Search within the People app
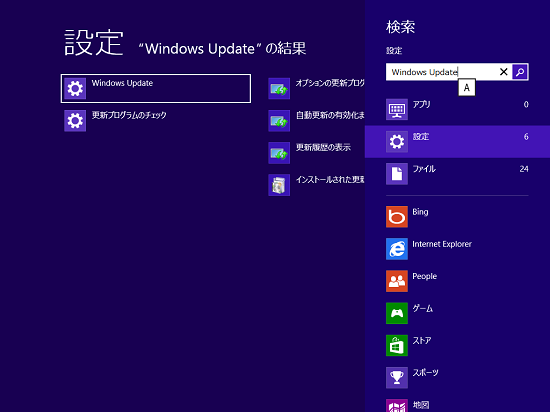 tap(457, 281)
